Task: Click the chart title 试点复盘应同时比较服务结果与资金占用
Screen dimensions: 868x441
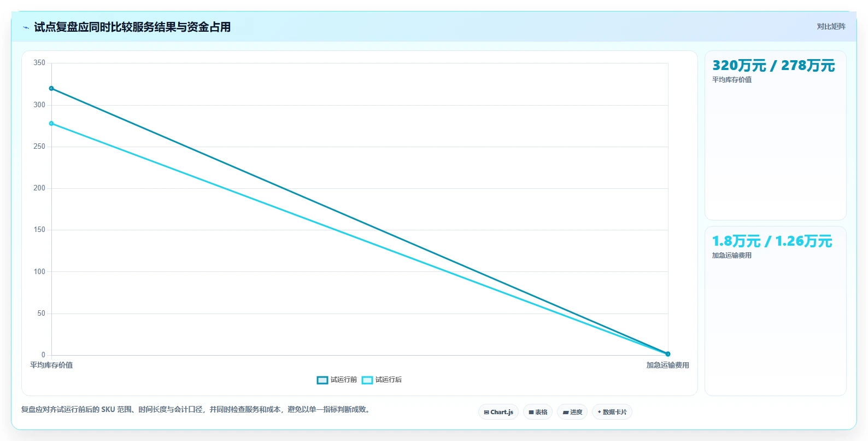Action: coord(132,27)
